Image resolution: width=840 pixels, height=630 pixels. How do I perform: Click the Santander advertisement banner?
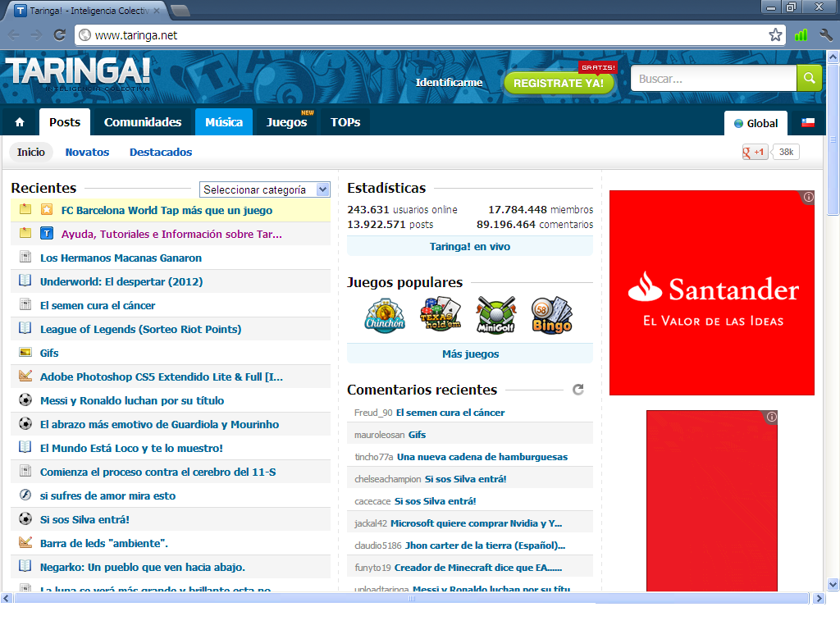(712, 293)
